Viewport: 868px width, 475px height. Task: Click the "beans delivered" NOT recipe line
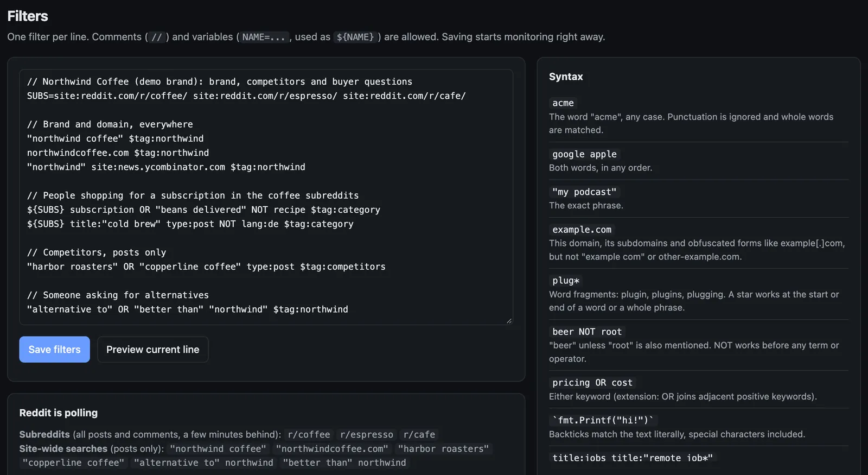click(x=203, y=210)
